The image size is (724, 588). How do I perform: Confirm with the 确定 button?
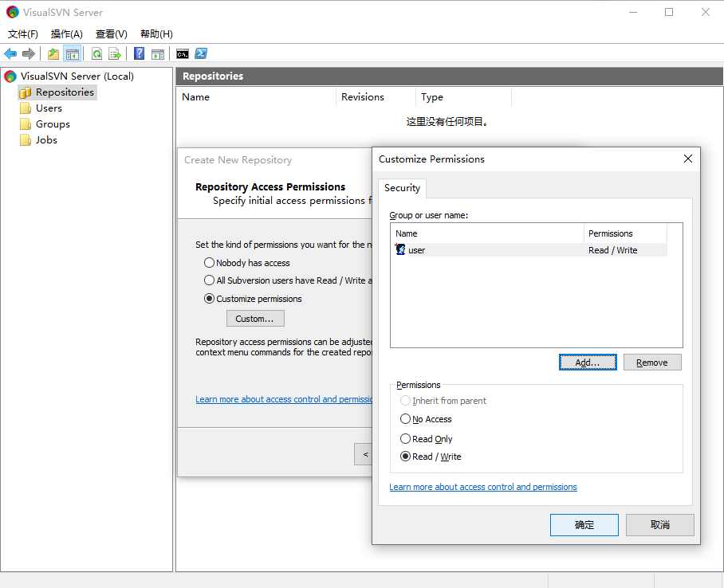click(584, 525)
